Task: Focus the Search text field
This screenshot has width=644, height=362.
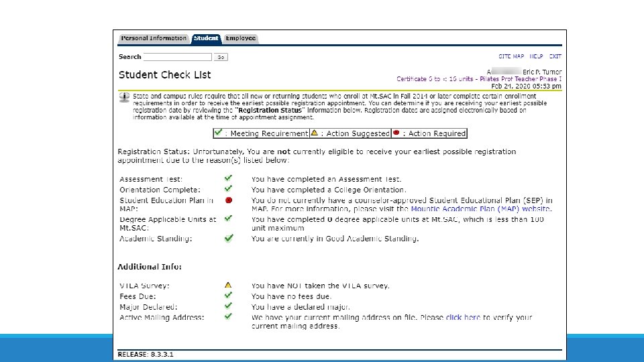Action: tap(177, 57)
